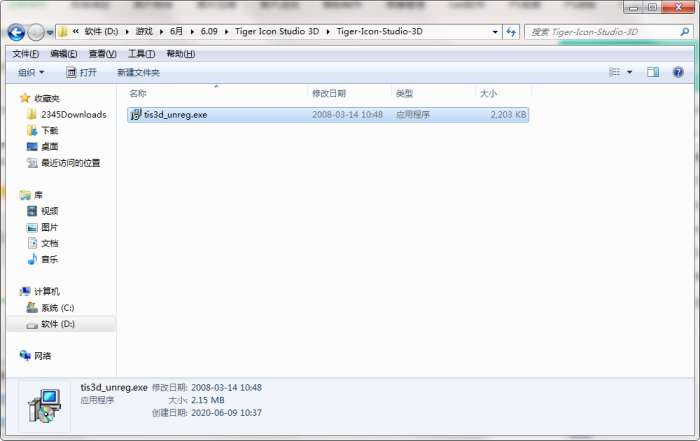Jump to the 6月 breadcrumb folder
The height and width of the screenshot is (441, 700).
[x=176, y=31]
